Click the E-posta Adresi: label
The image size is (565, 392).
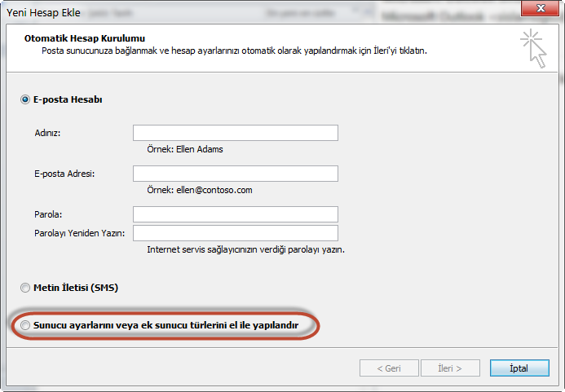[x=64, y=174]
